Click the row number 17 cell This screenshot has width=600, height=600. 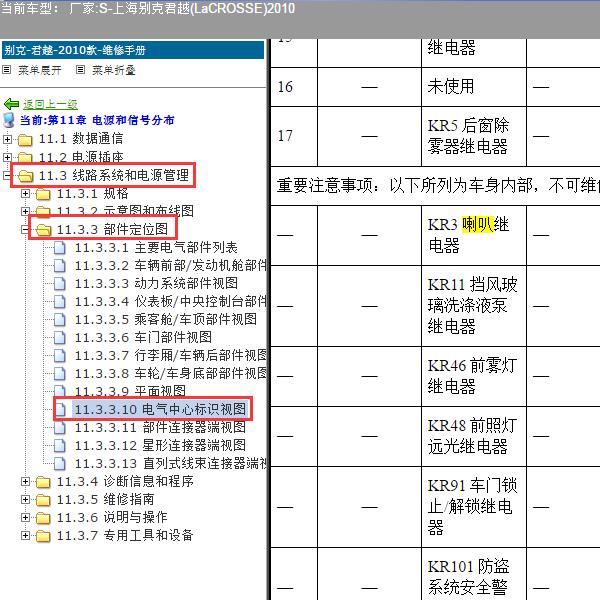point(294,136)
